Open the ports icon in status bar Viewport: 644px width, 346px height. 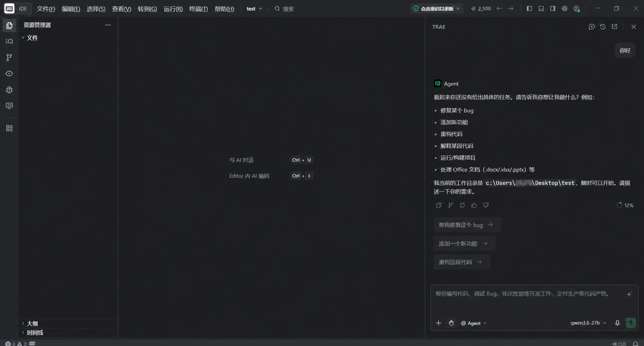(x=32, y=343)
